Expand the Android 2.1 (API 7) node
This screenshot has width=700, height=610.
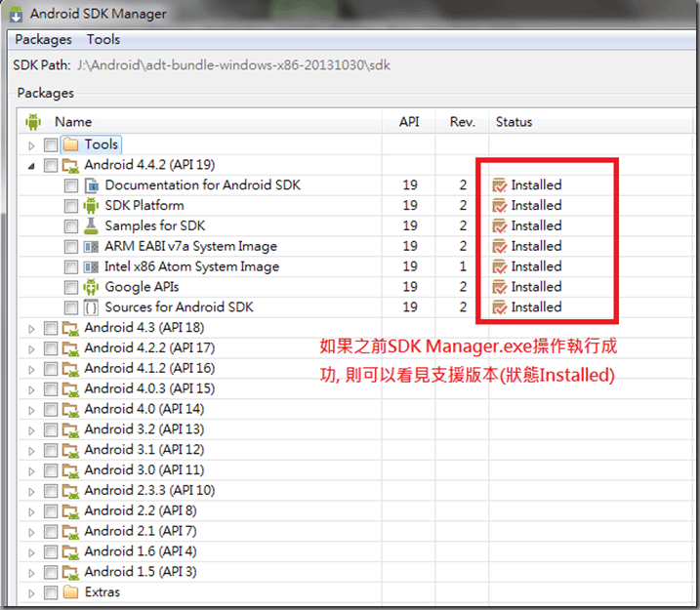coord(31,533)
